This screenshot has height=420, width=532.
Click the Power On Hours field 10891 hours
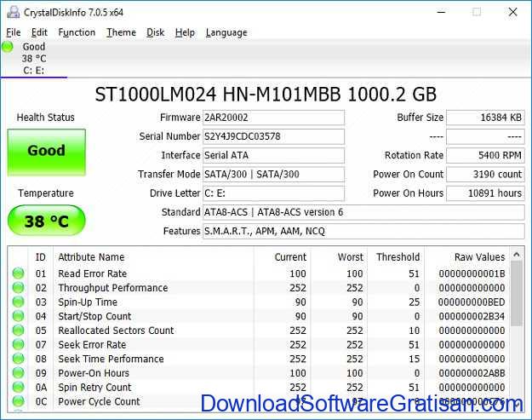(485, 193)
